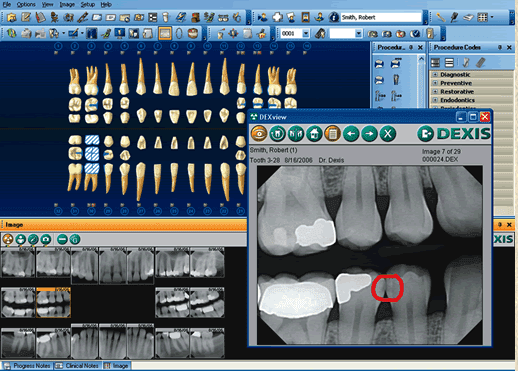Open the grid layout dropdown arrow

point(492,17)
